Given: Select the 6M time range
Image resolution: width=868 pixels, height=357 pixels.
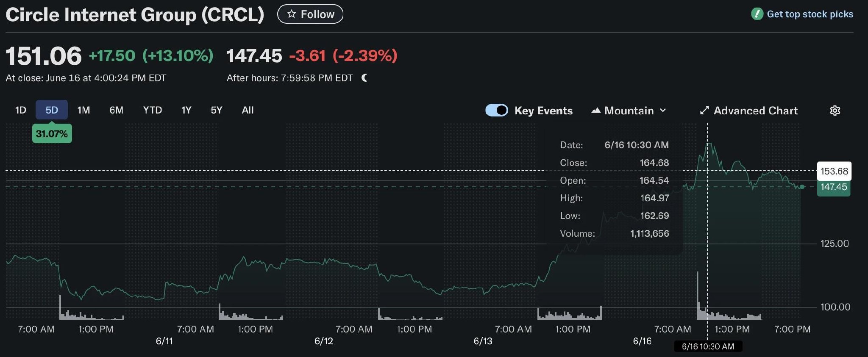Looking at the screenshot, I should pos(116,110).
